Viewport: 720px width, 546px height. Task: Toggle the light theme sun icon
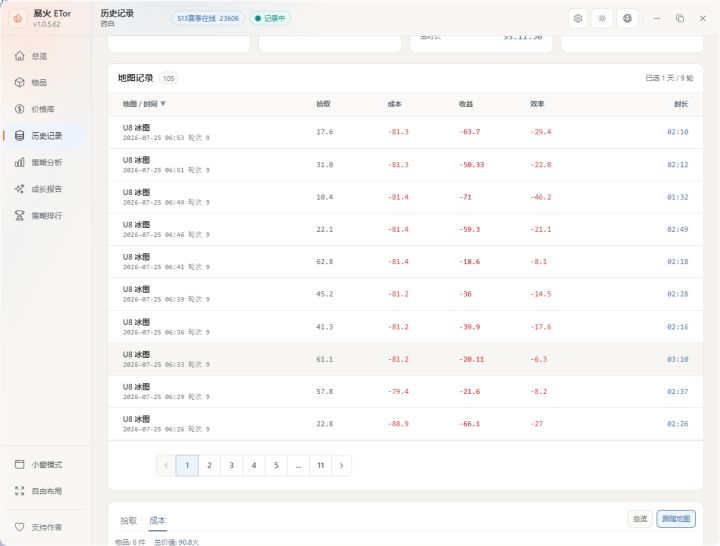coord(602,18)
